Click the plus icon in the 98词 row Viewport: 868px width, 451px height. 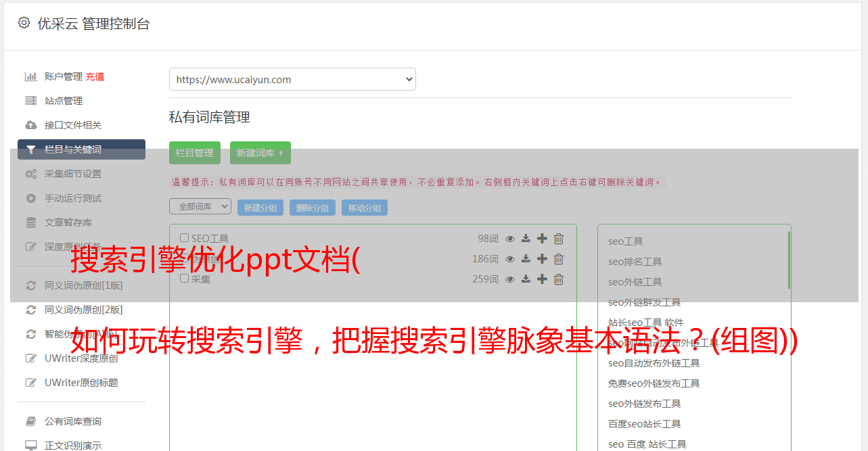point(542,239)
